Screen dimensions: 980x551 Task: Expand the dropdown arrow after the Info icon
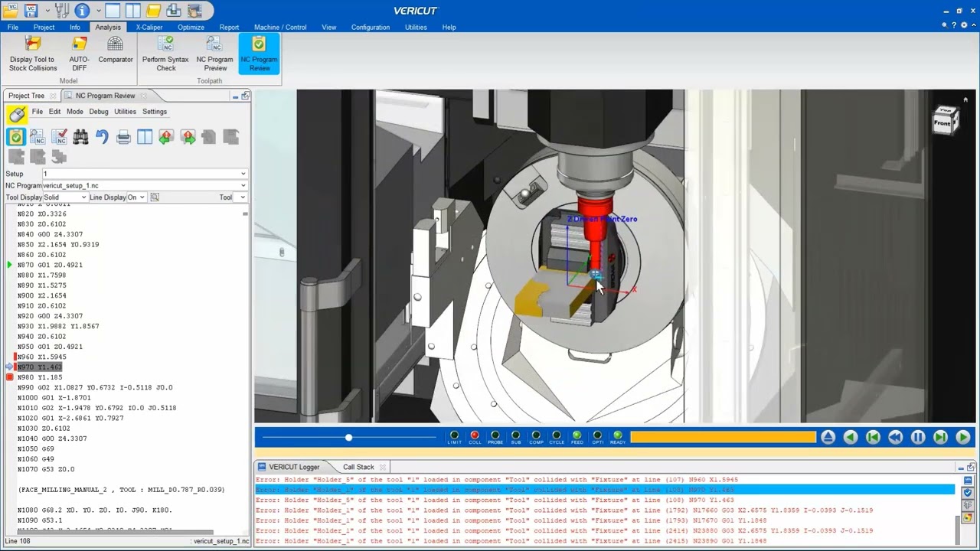(97, 11)
